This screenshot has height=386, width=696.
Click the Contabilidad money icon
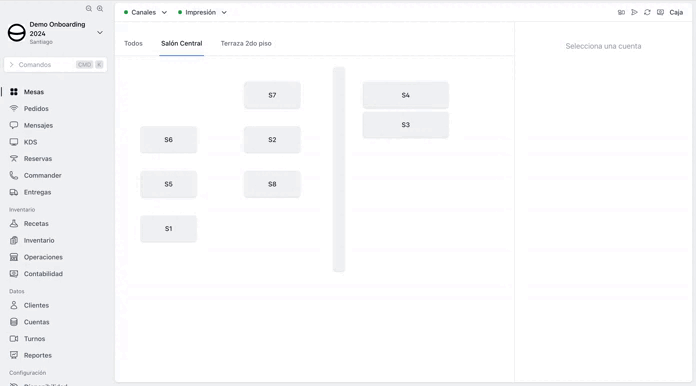point(14,274)
